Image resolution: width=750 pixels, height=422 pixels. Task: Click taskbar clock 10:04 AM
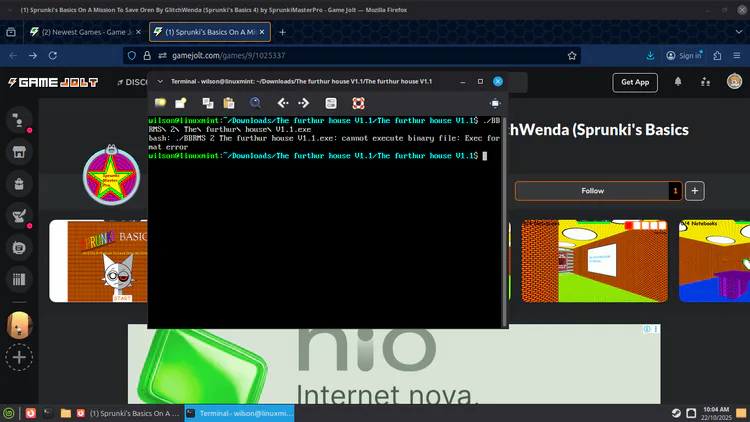(716, 413)
